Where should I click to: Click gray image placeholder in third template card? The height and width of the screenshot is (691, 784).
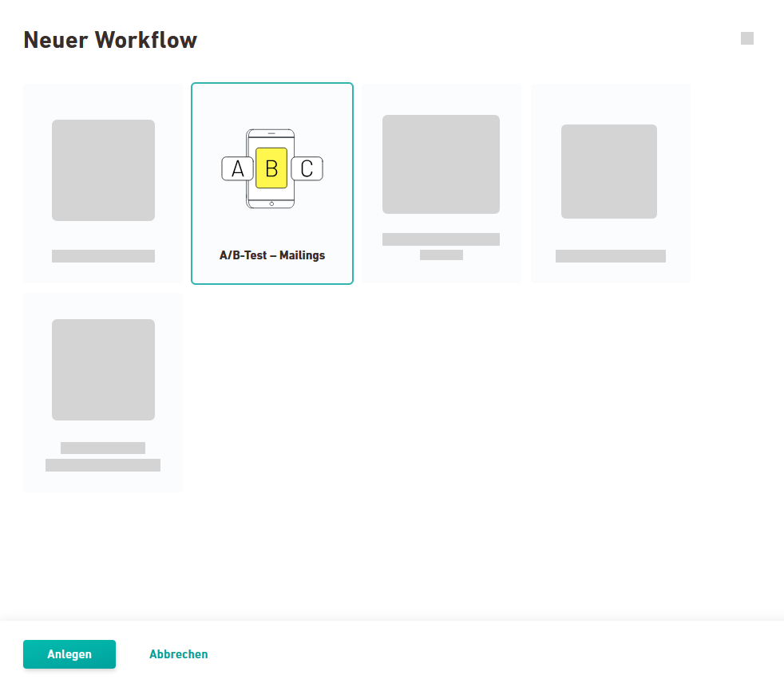click(x=441, y=164)
